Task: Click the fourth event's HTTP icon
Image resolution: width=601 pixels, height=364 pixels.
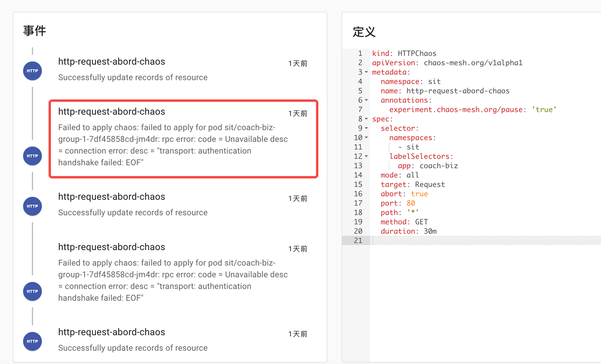Action: [x=32, y=291]
